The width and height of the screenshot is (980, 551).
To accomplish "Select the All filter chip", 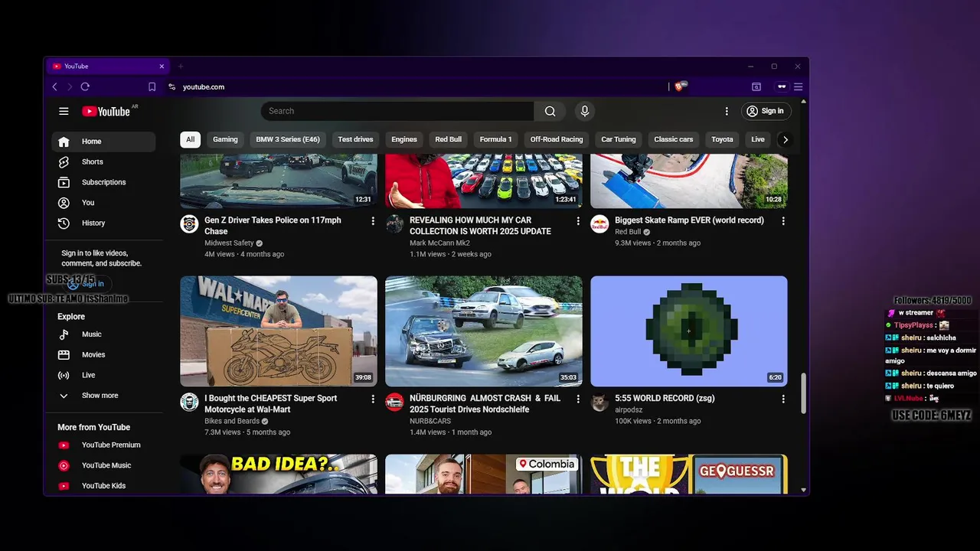I will (x=190, y=139).
